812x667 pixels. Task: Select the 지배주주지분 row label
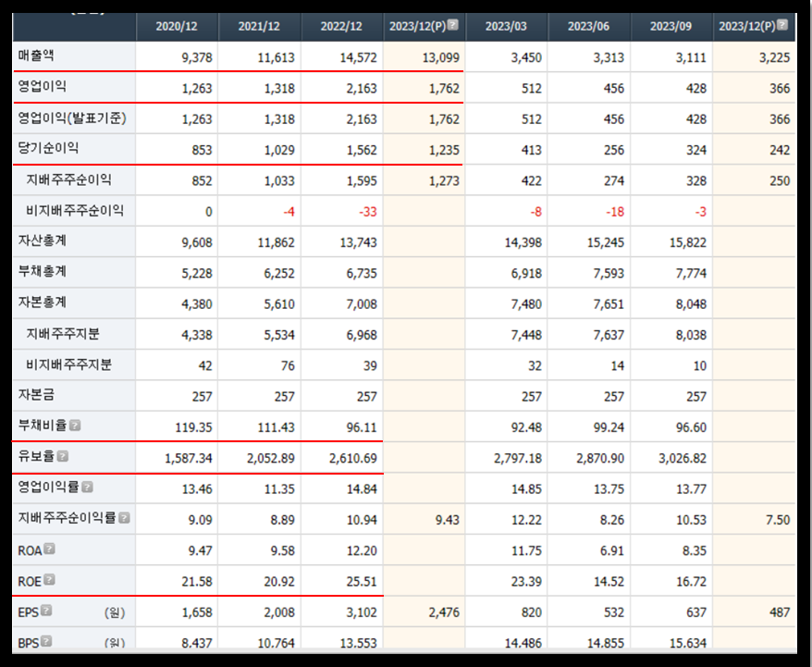click(x=63, y=333)
